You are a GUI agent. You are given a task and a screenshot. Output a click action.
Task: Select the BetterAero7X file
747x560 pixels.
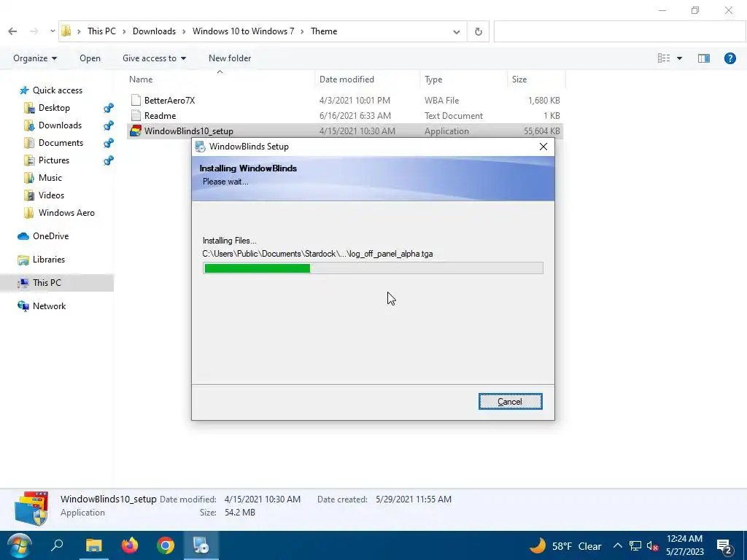pos(345,101)
